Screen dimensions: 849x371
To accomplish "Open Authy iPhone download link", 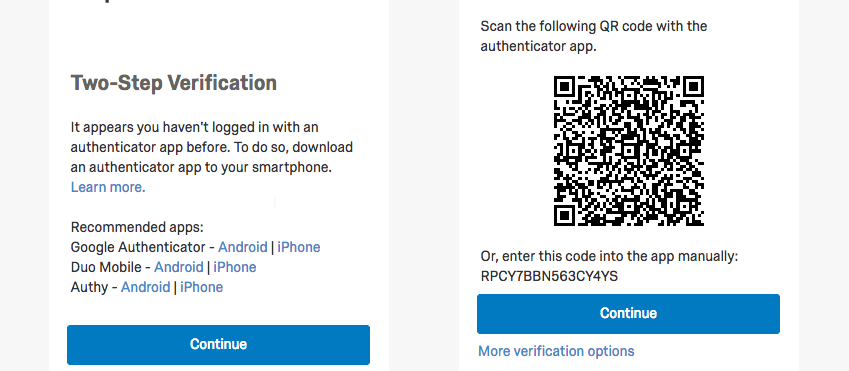I will coord(201,287).
